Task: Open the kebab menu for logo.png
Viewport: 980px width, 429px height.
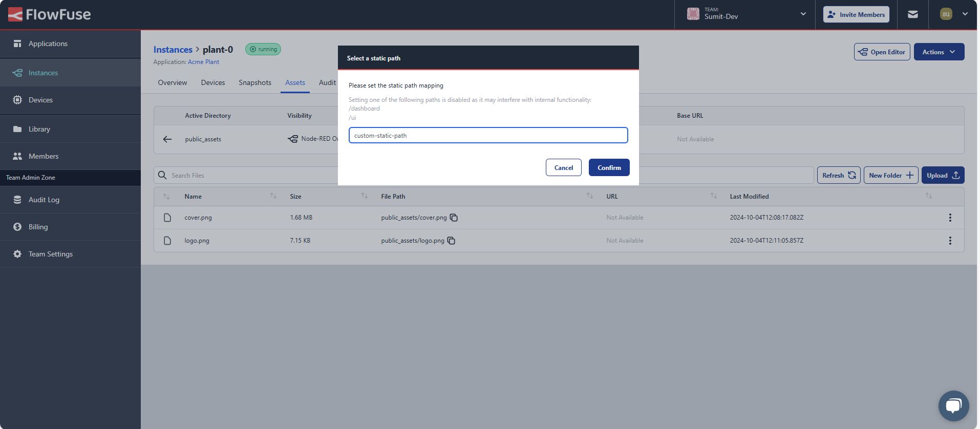Action: [950, 241]
